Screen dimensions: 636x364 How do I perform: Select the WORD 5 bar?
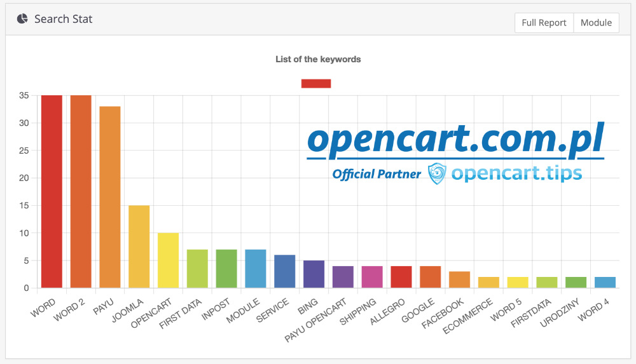[518, 283]
